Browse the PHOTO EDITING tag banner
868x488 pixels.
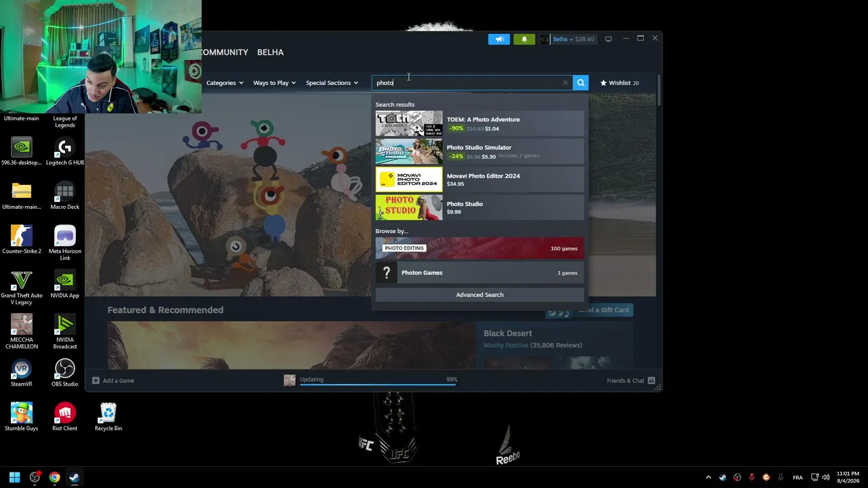[x=479, y=248]
